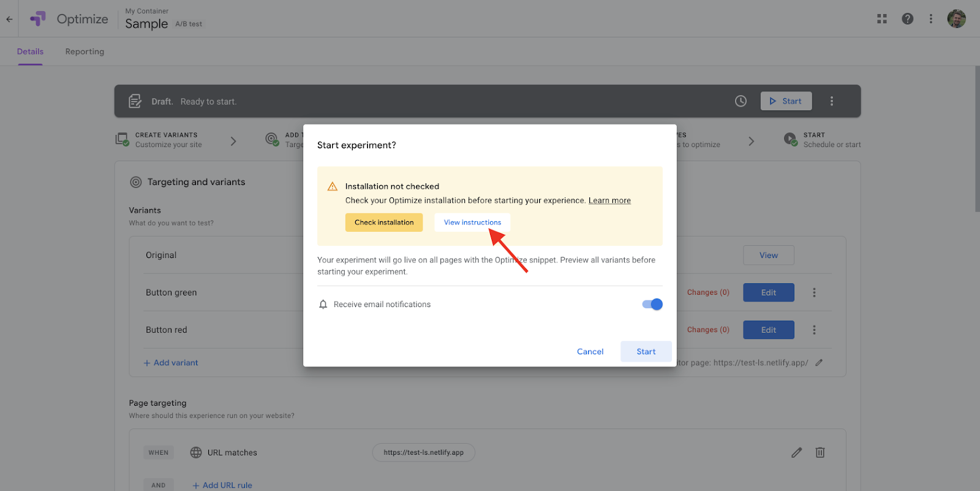Click Start button in the draft bar
This screenshot has width=980, height=491.
pos(786,101)
